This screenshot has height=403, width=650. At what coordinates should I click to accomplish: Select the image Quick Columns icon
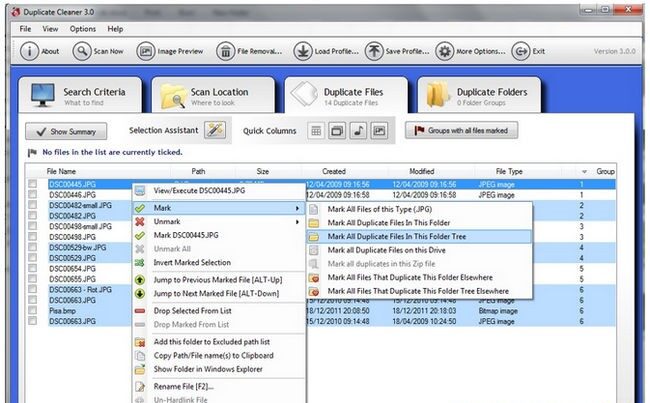pos(379,131)
